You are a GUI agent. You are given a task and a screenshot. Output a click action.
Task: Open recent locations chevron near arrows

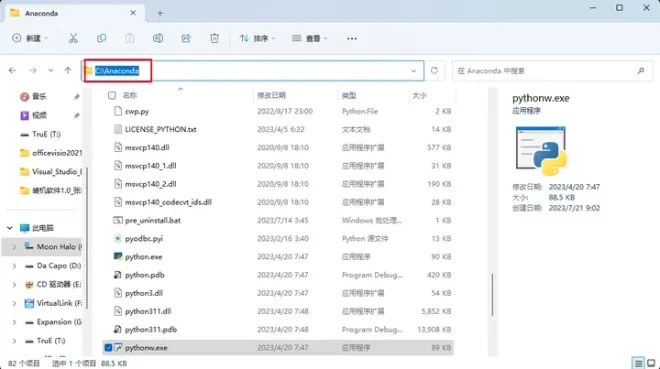click(x=51, y=70)
